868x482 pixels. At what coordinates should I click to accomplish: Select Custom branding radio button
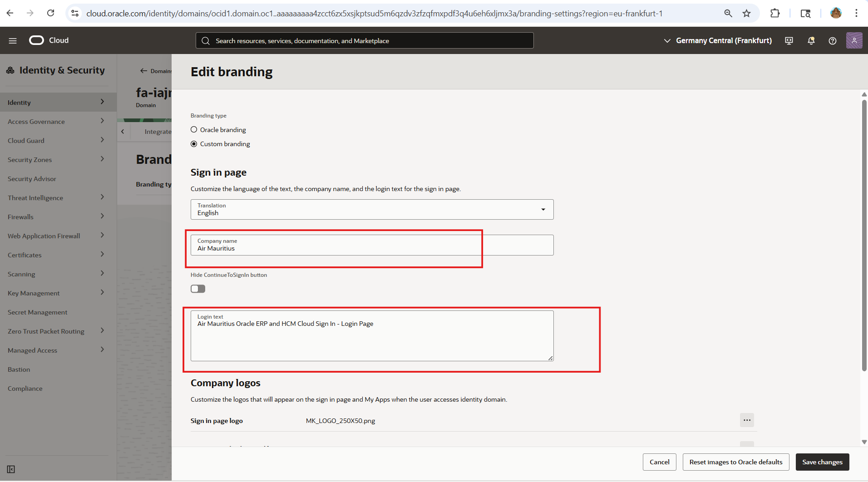[x=194, y=144]
